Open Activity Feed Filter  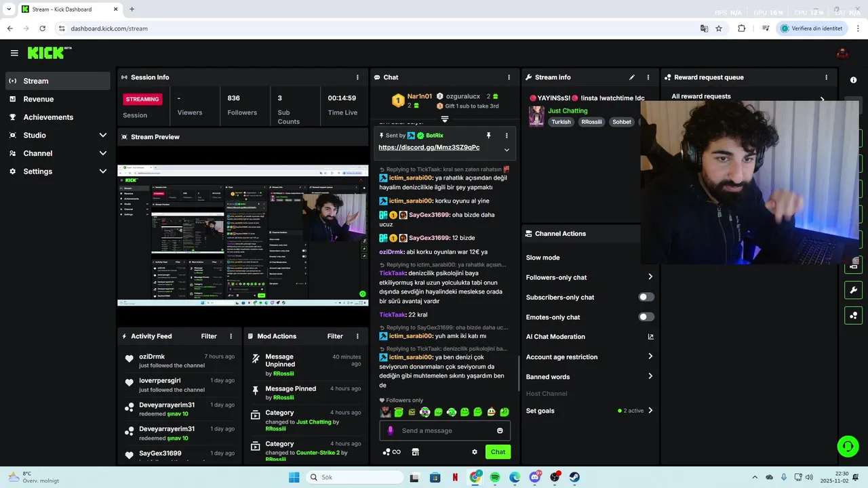coord(209,336)
